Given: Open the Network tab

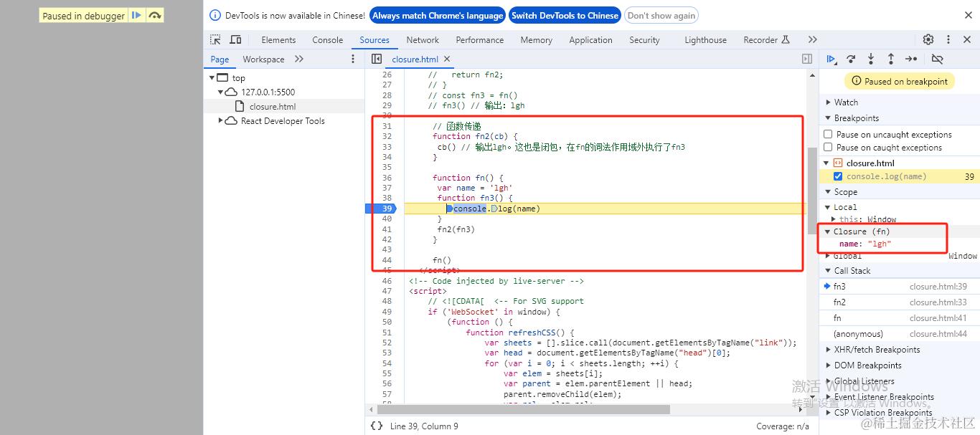Looking at the screenshot, I should click(423, 39).
